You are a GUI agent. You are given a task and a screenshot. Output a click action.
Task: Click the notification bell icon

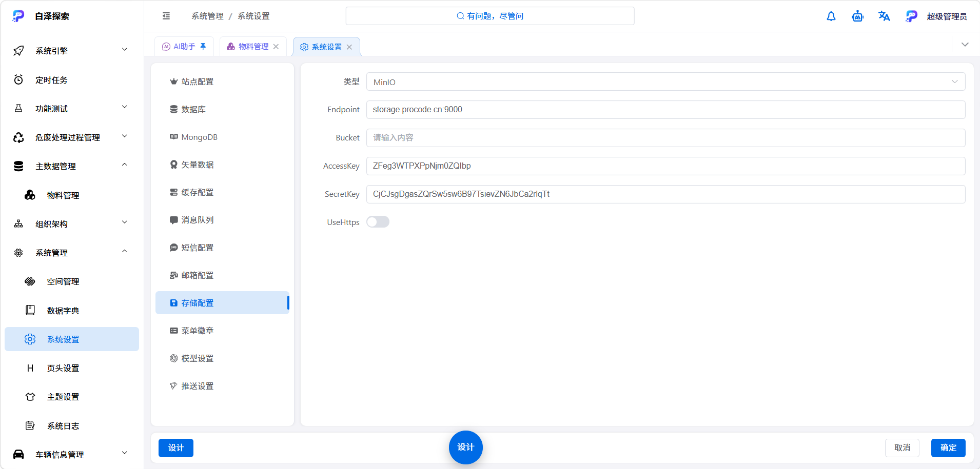(x=831, y=16)
